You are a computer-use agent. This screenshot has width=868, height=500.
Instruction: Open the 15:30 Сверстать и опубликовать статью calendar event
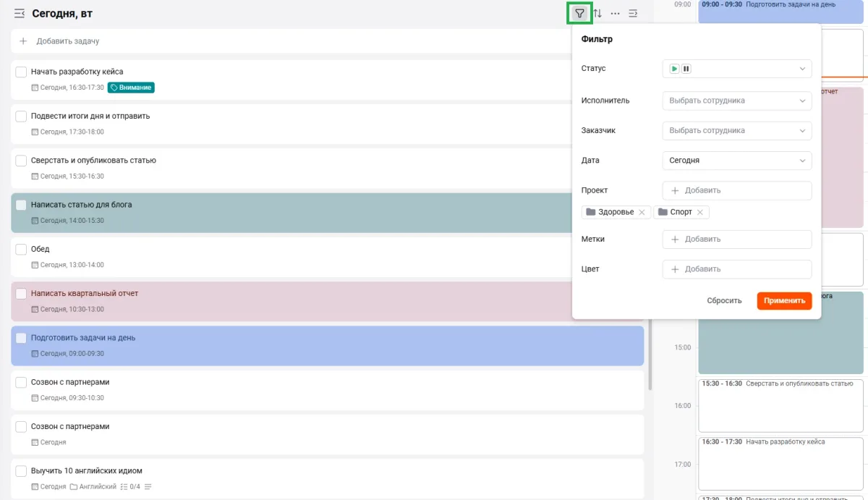[x=780, y=404]
